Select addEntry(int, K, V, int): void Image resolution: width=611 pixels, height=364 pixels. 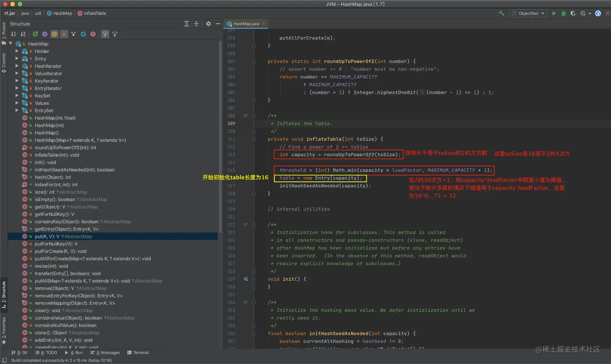tap(63, 340)
